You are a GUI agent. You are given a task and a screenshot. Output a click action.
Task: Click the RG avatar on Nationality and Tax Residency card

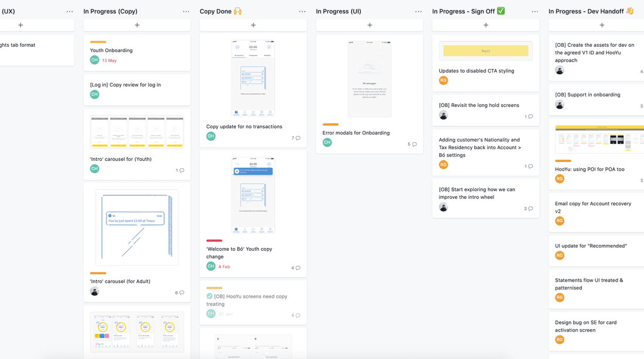coord(443,164)
